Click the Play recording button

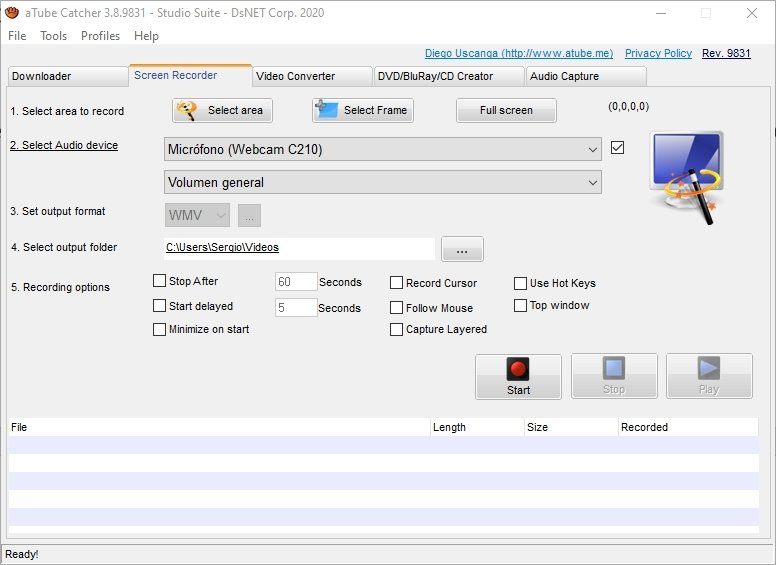point(709,376)
